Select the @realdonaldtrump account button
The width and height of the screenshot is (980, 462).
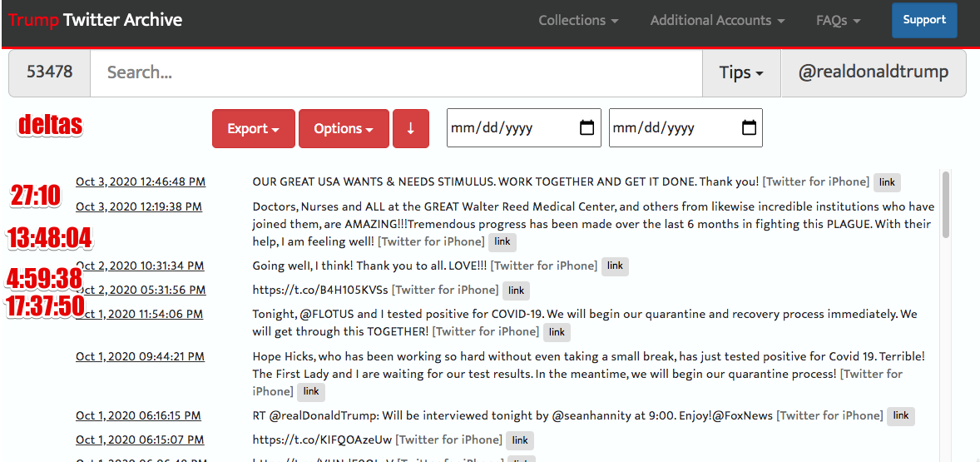(874, 72)
